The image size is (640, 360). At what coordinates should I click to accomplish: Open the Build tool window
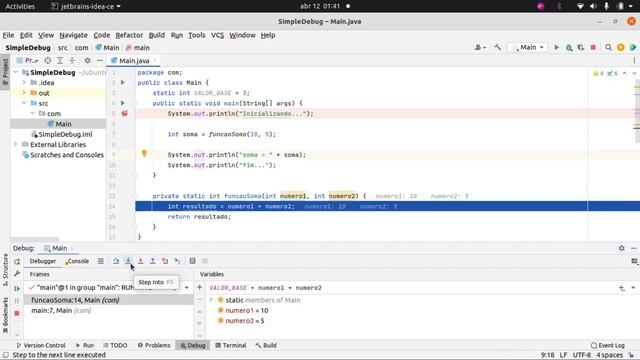(x=266, y=345)
